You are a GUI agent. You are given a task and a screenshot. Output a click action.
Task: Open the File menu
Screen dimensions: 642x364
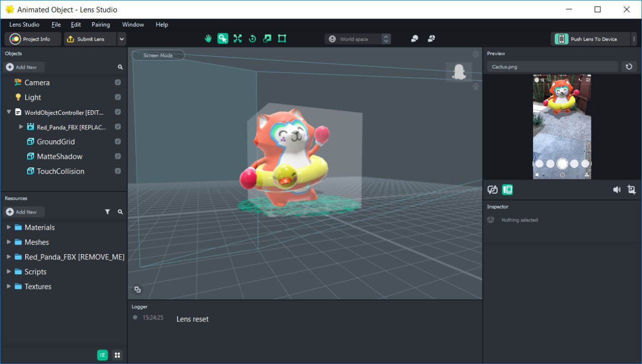[56, 25]
